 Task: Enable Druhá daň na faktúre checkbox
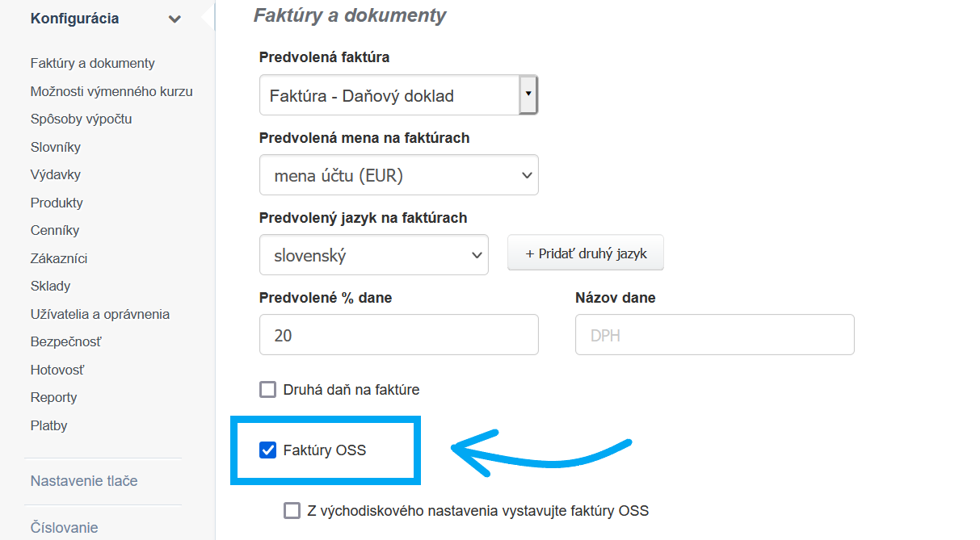[x=268, y=390]
